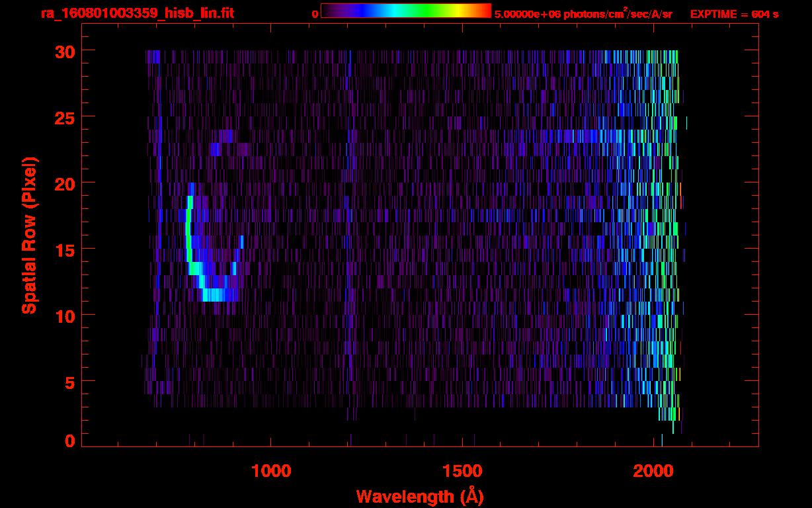Click the x-axis tick label 1000
Screen dimensions: 812x508
[x=271, y=470]
